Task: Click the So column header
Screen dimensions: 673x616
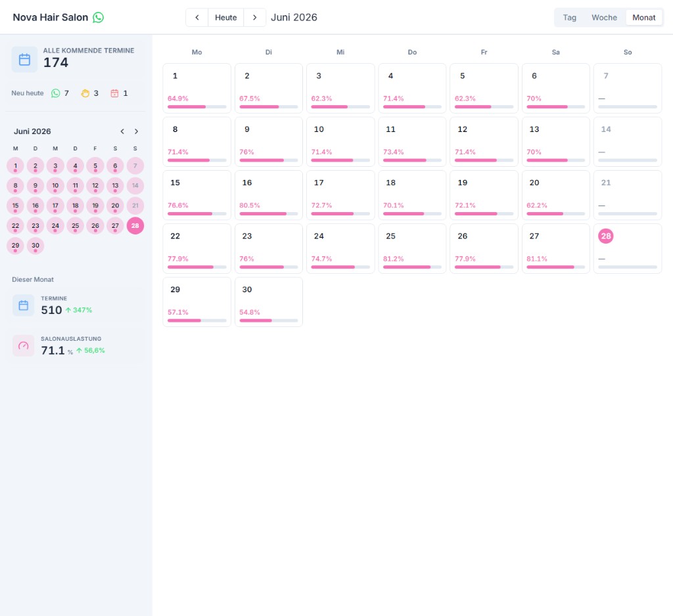Action: 628,52
